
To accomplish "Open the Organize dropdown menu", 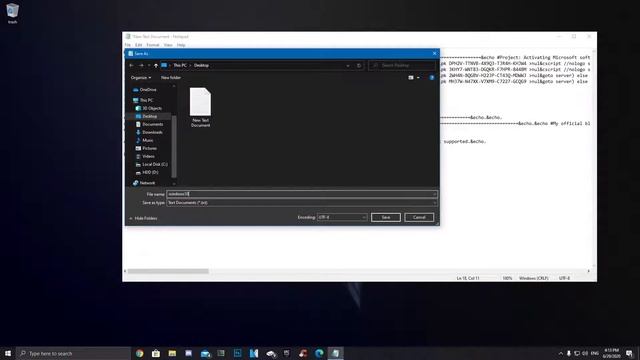I will coord(141,78).
